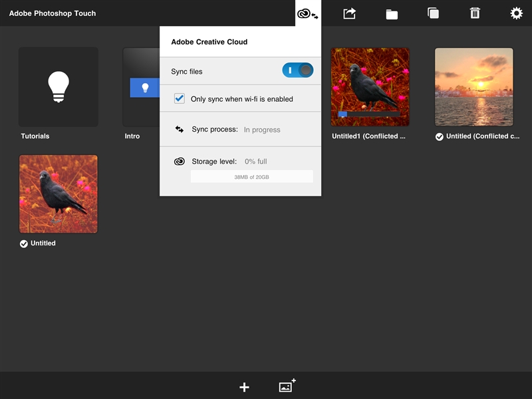The width and height of the screenshot is (532, 399).
Task: Click the Adobe Photoshop Touch title
Action: (x=53, y=13)
